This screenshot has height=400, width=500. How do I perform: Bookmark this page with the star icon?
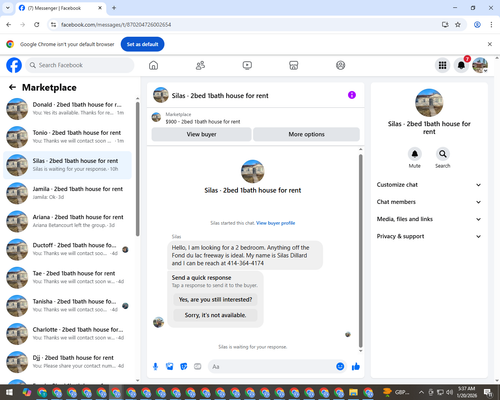click(458, 25)
